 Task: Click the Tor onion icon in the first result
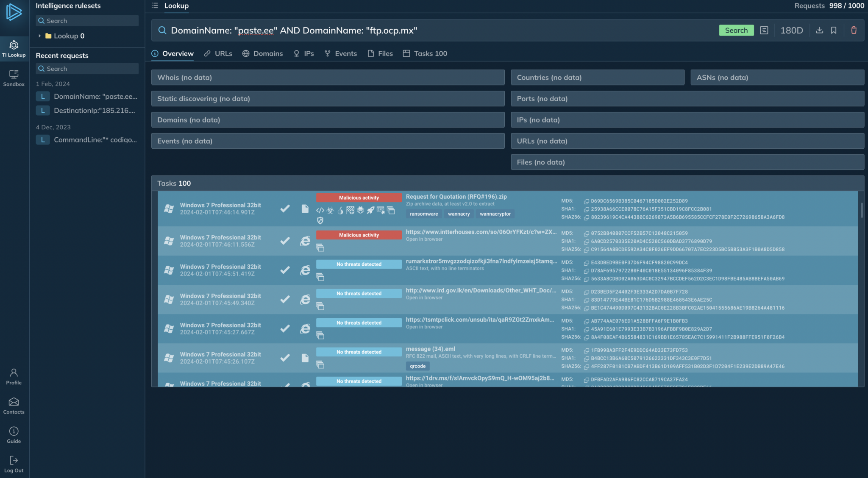(340, 211)
